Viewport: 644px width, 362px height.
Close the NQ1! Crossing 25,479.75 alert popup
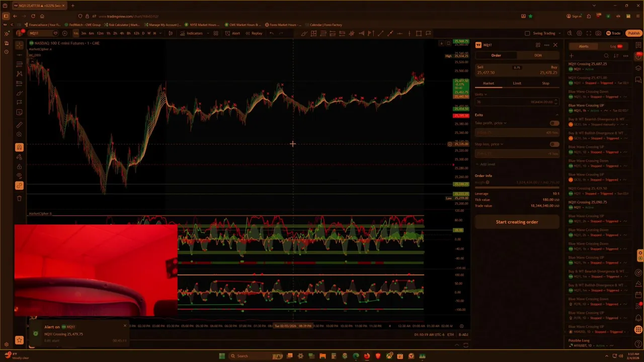coord(125,325)
